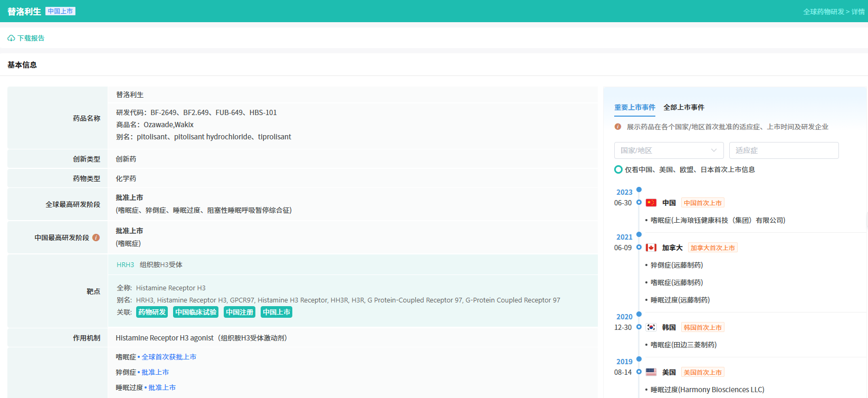Viewport: 868px width, 398px height.
Task: Switch to 全部上市事件 tab
Action: (x=683, y=107)
